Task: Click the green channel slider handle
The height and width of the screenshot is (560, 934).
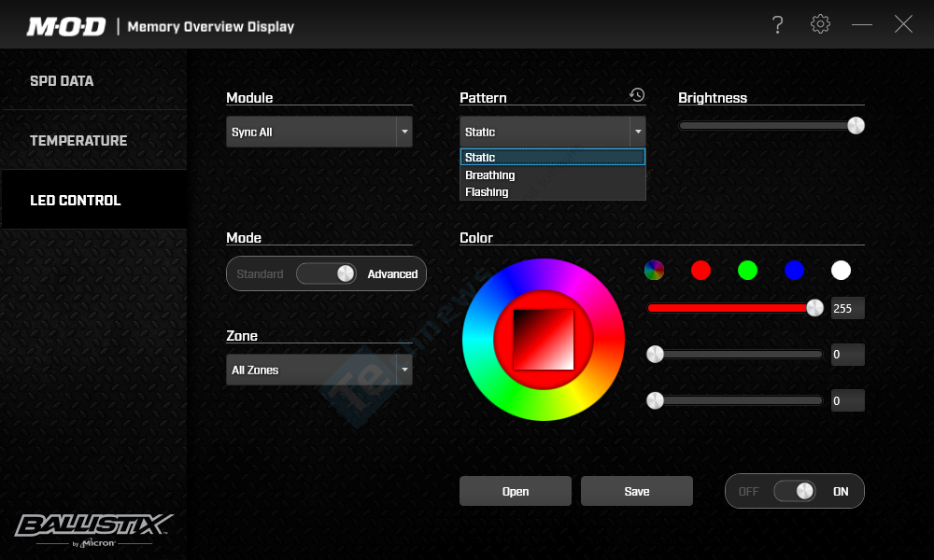Action: click(x=656, y=354)
